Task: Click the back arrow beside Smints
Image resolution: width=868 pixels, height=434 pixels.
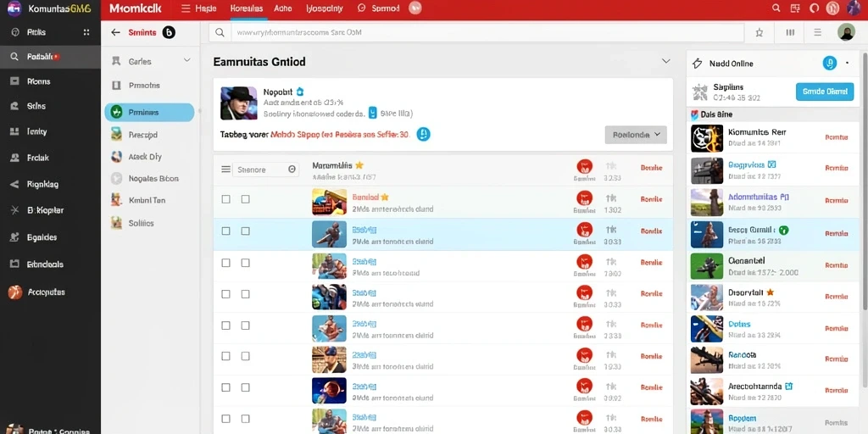Action: point(115,33)
